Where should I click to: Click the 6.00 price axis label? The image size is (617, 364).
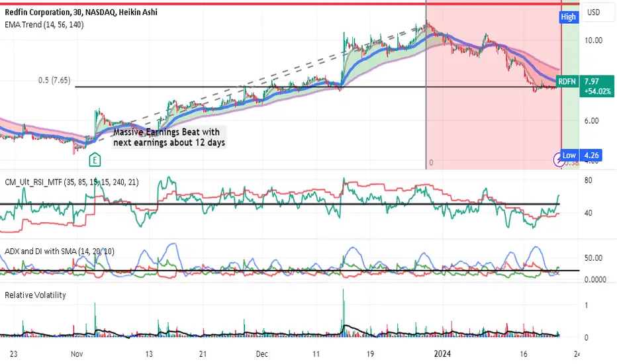591,121
